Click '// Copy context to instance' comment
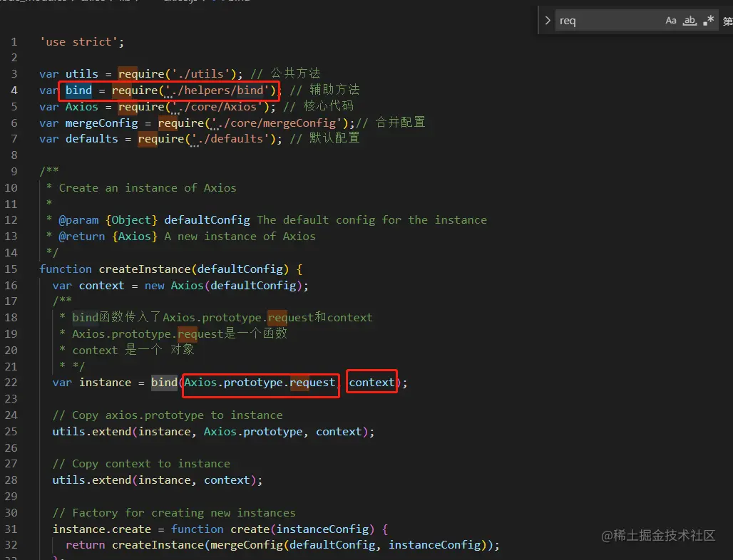Image resolution: width=733 pixels, height=560 pixels. pos(141,464)
